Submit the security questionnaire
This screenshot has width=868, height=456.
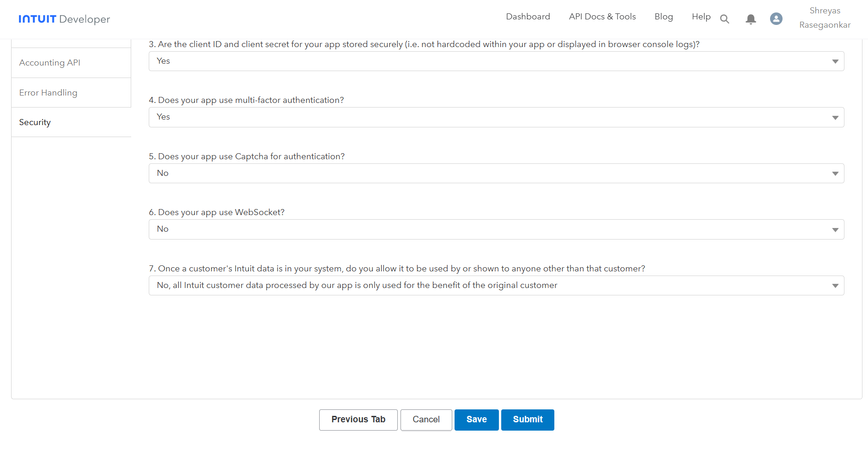click(528, 420)
